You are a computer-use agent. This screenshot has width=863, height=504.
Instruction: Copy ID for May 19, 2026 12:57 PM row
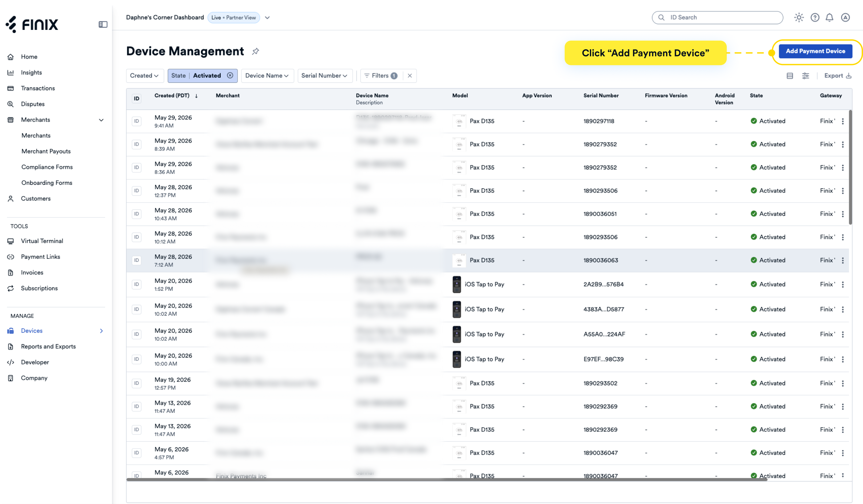tap(136, 384)
